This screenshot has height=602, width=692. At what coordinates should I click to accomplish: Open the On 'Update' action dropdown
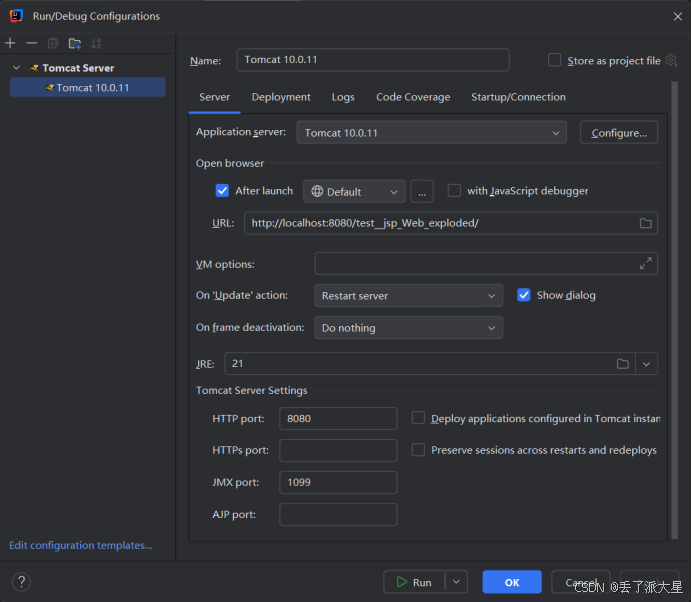(x=409, y=295)
